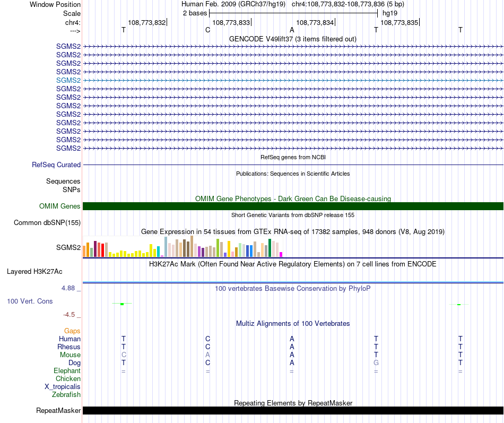The width and height of the screenshot is (504, 423).
Task: Click the Window Position track label
Action: pyautogui.click(x=55, y=4)
